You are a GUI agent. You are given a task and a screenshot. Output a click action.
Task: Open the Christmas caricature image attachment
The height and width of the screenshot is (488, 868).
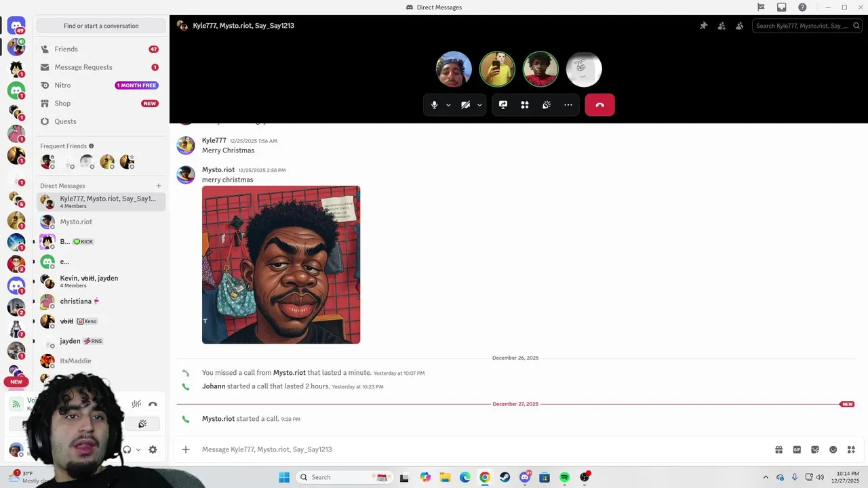click(281, 265)
